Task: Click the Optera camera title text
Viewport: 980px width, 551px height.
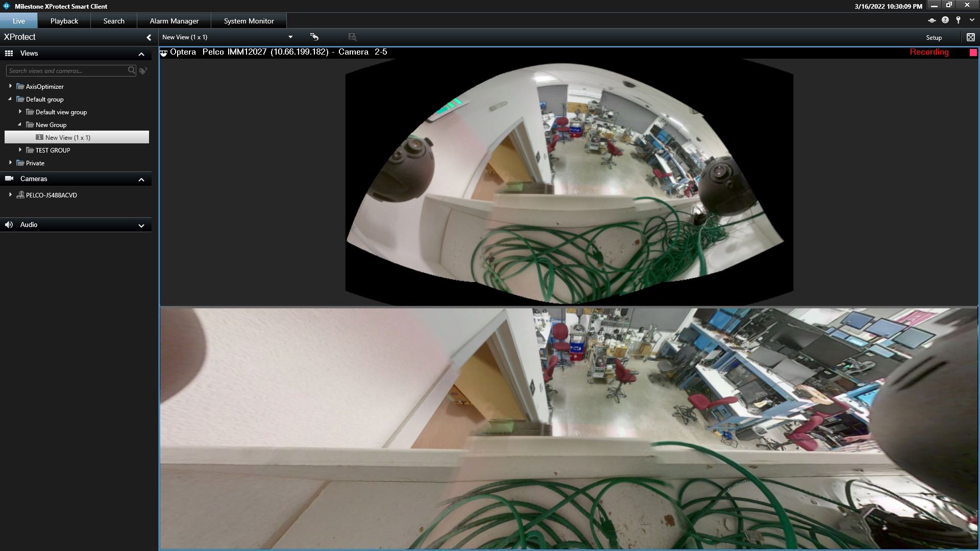Action: (x=279, y=52)
